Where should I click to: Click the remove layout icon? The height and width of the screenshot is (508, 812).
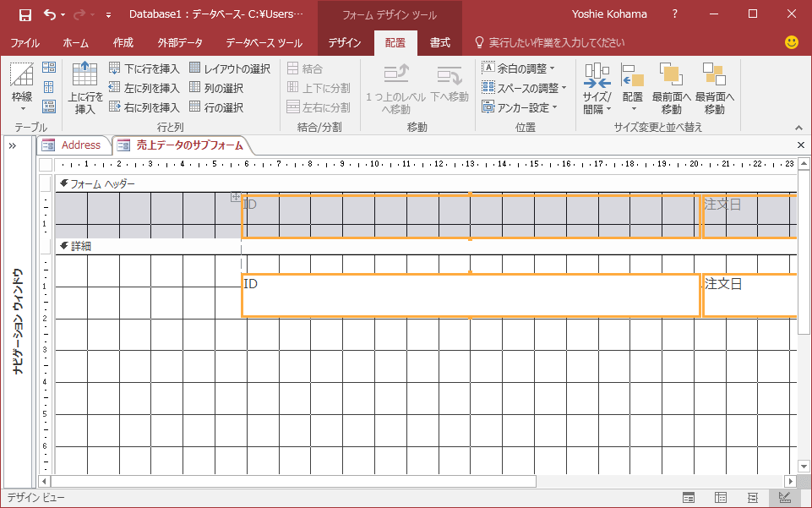point(49,107)
